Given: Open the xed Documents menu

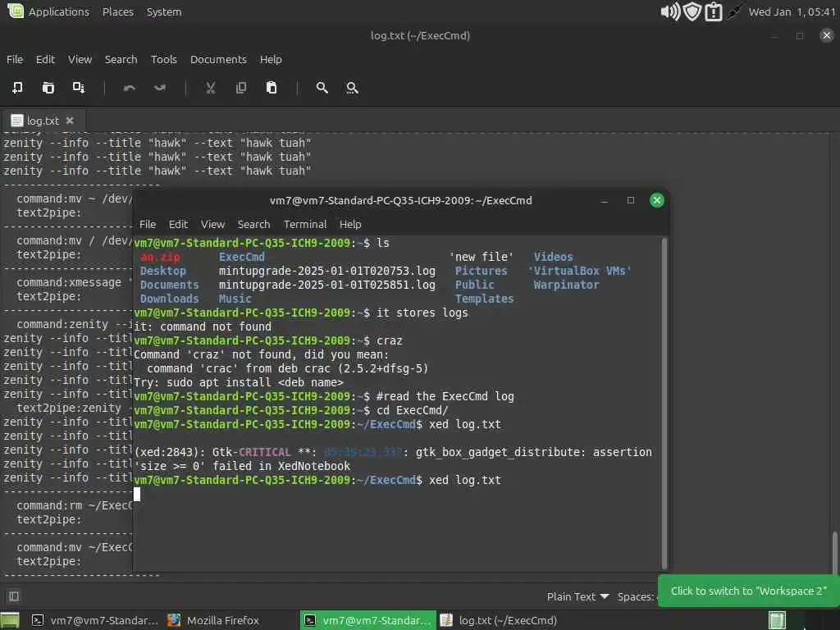Looking at the screenshot, I should [x=218, y=59].
